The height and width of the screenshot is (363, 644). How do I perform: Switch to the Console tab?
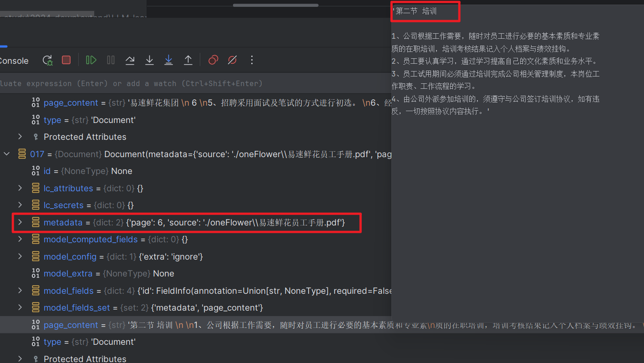click(14, 61)
